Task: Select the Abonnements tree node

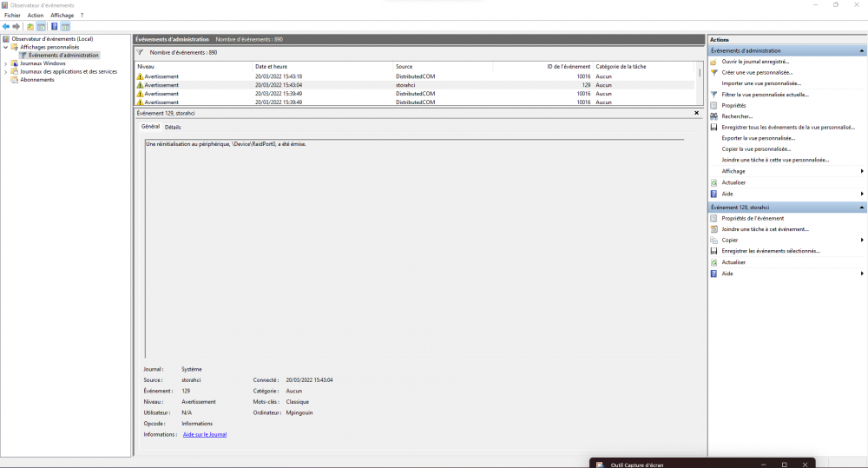Action: (x=37, y=80)
